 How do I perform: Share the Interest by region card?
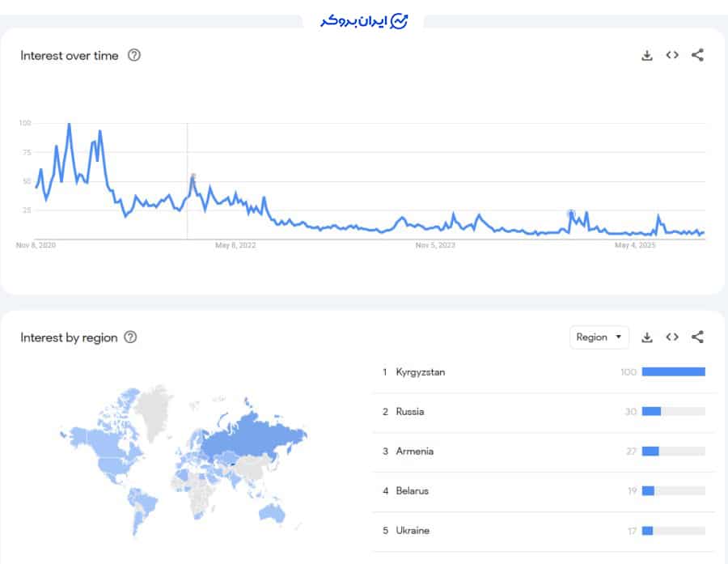697,337
